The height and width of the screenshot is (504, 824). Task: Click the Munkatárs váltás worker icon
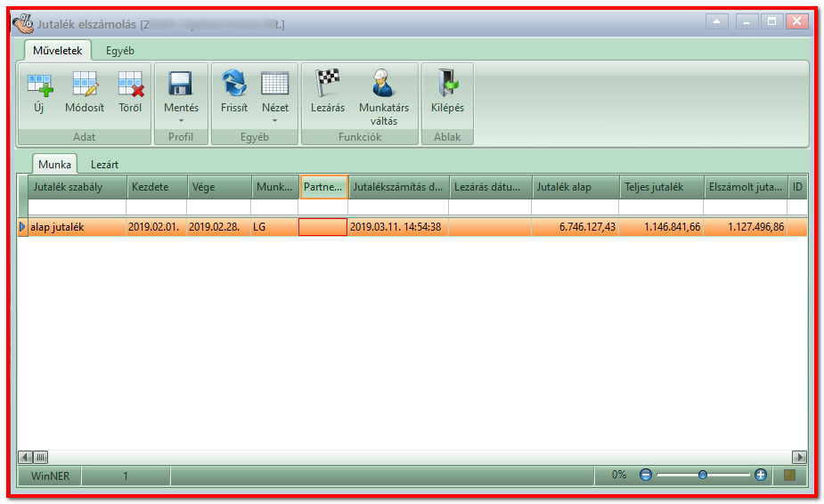pyautogui.click(x=383, y=83)
